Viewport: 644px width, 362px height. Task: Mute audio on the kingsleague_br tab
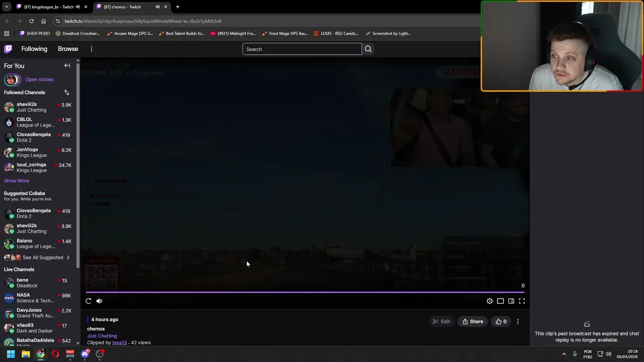(x=77, y=7)
